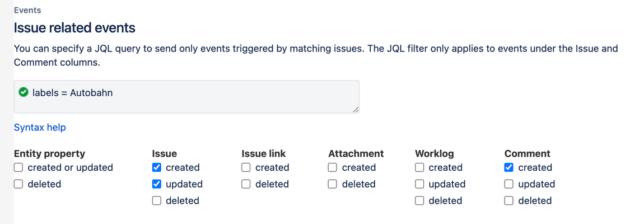644x224 pixels.
Task: Uncheck the Comment created checkbox
Action: click(x=509, y=167)
